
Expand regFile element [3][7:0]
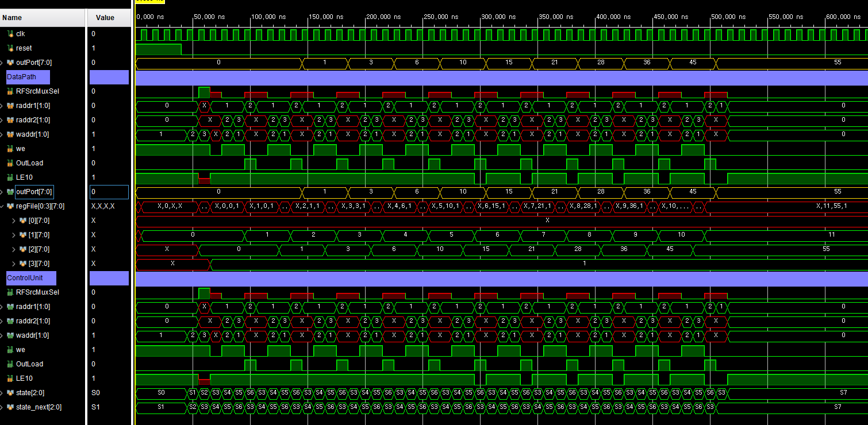click(x=14, y=264)
